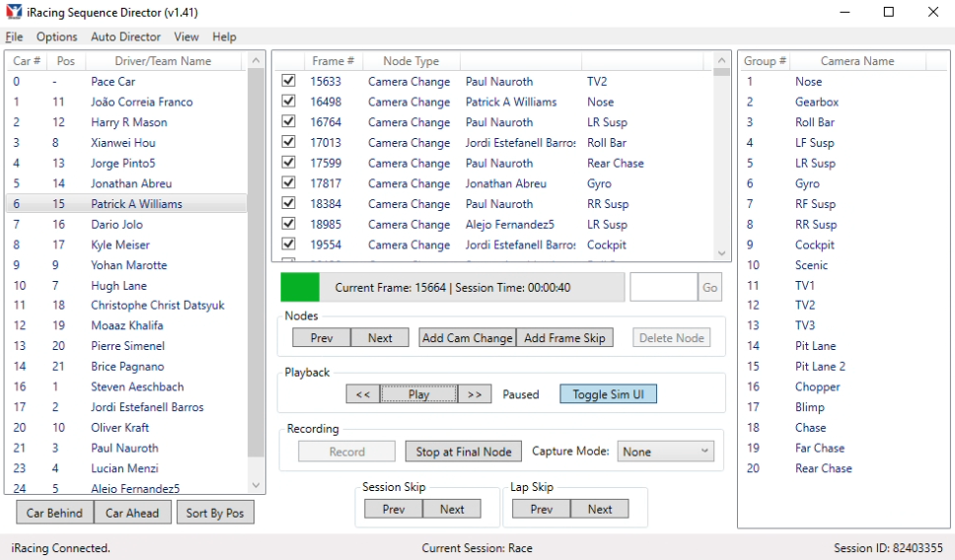Image resolution: width=955 pixels, height=560 pixels.
Task: Jump to next node with Nodes Next
Action: (x=380, y=338)
